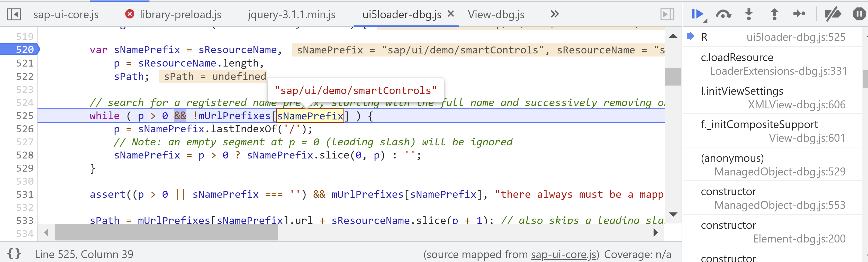Step over next function call
The width and height of the screenshot is (868, 262).
pos(724,14)
